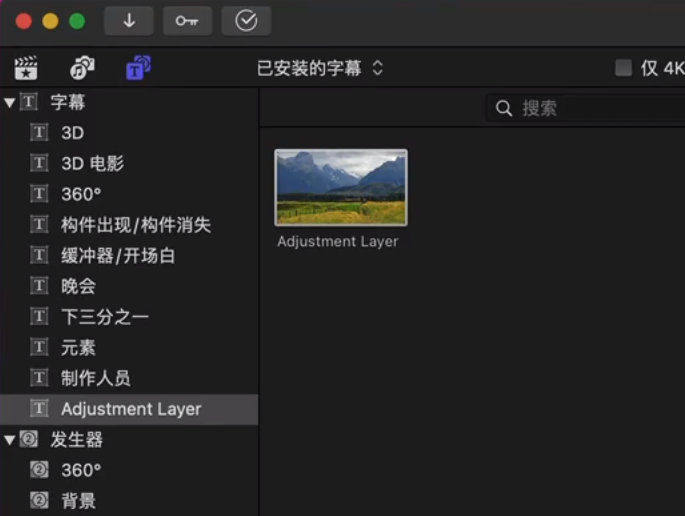The width and height of the screenshot is (685, 516).
Task: Click the T icon beside 下三分之一
Action: [x=39, y=316]
